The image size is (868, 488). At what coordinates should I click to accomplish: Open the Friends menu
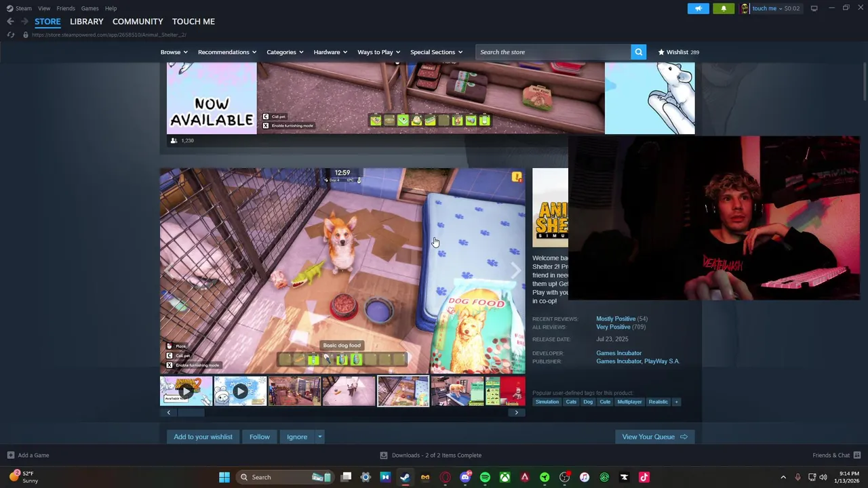coord(66,8)
